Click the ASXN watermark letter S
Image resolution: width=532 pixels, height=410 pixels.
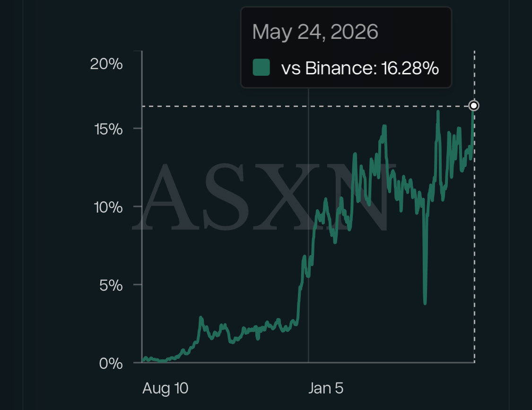pos(225,197)
